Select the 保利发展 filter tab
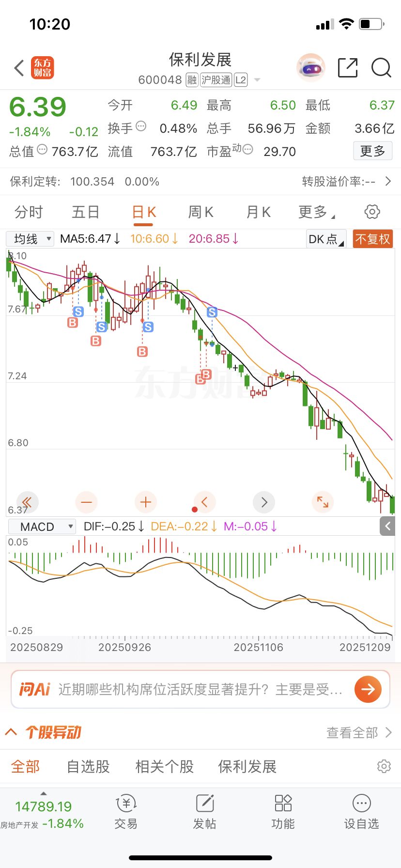Image resolution: width=401 pixels, height=868 pixels. click(x=247, y=767)
